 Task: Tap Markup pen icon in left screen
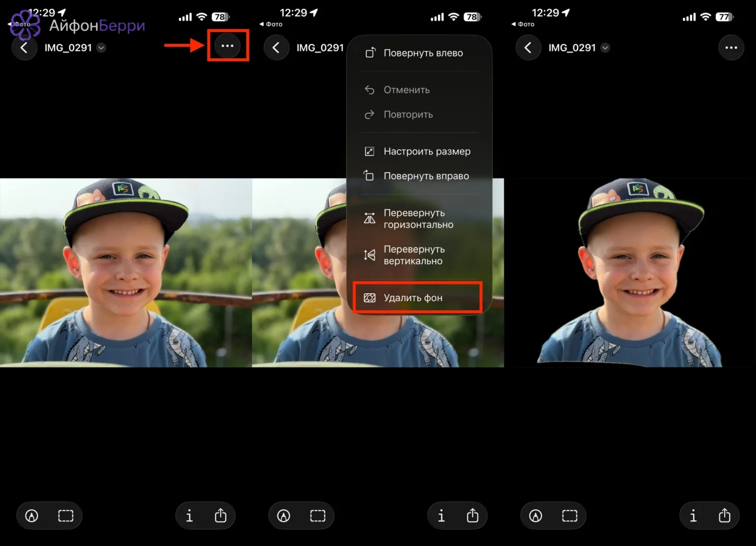(x=32, y=516)
